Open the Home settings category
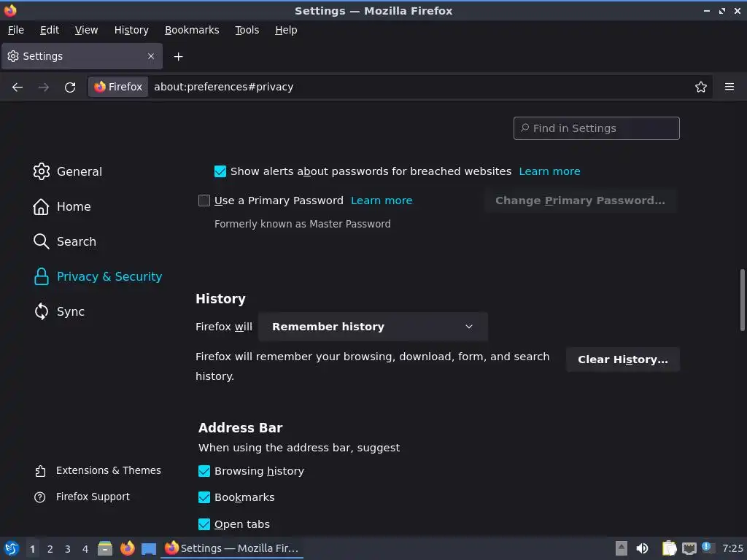This screenshot has height=560, width=747. pyautogui.click(x=62, y=206)
